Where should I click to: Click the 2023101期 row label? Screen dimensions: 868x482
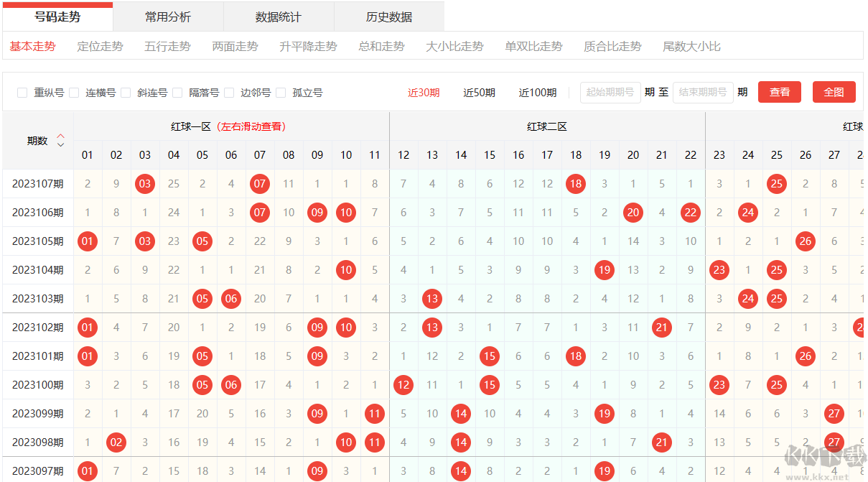(38, 356)
